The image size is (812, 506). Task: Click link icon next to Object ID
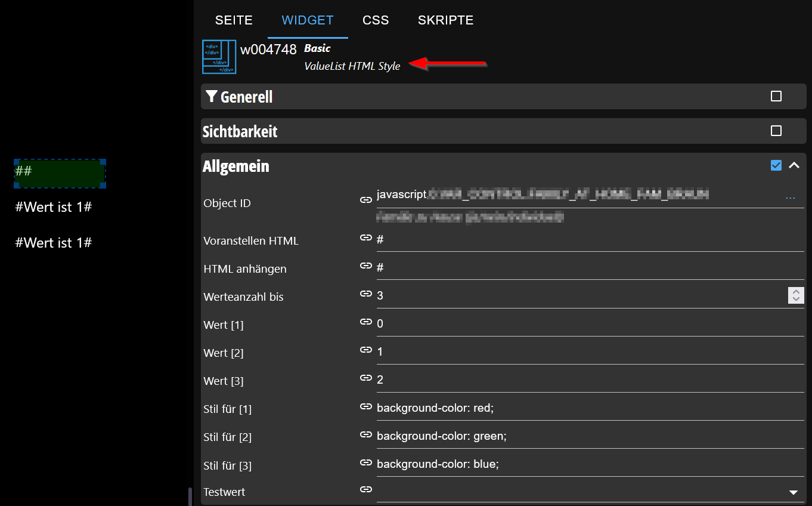point(366,200)
